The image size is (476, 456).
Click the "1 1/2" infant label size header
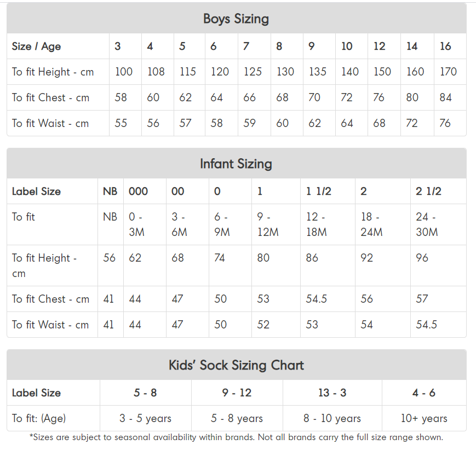(x=318, y=192)
